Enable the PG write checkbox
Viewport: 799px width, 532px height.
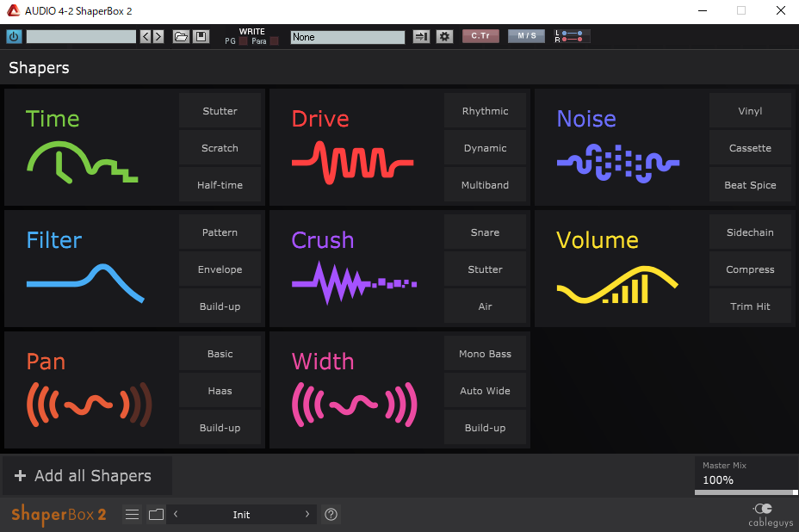(244, 41)
